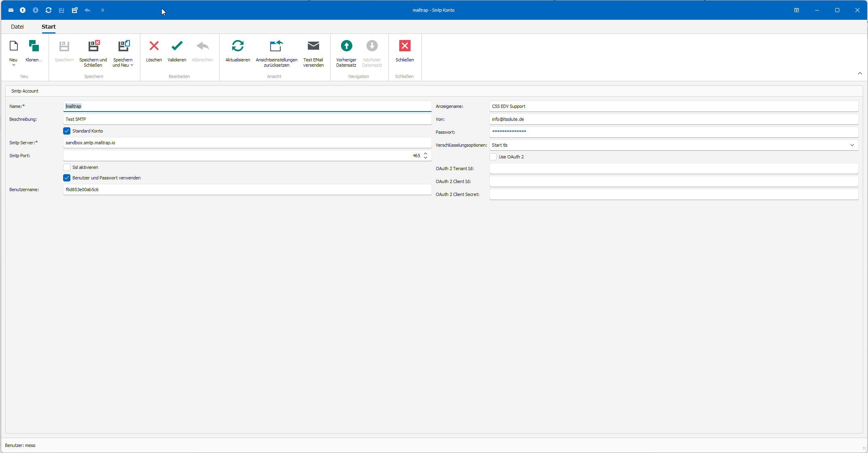
Task: Click the envelope icon in the quick access toolbar
Action: coord(11,10)
